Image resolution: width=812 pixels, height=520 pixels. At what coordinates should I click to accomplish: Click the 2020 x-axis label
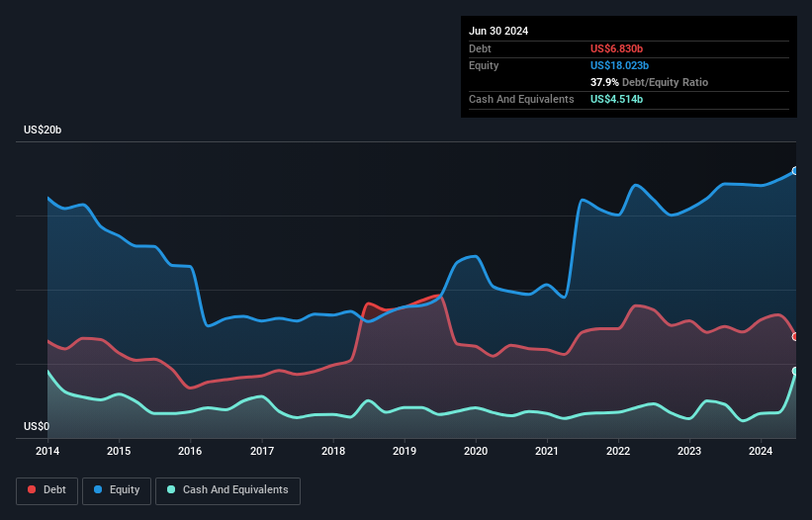tap(476, 451)
